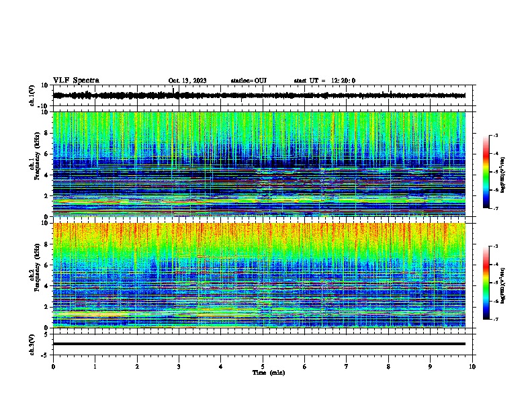Click time axis tick label "1"
Screen dimensions: 532x411
(x=95, y=367)
